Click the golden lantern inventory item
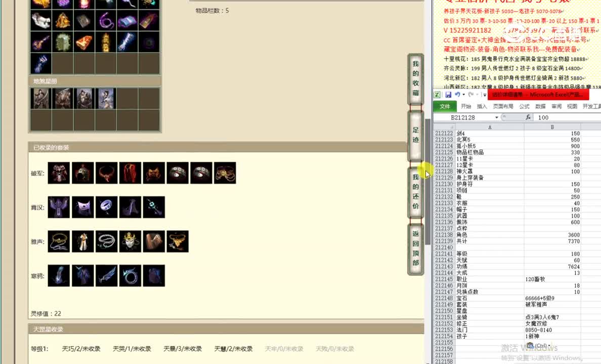The width and height of the screenshot is (601, 364). tap(106, 42)
